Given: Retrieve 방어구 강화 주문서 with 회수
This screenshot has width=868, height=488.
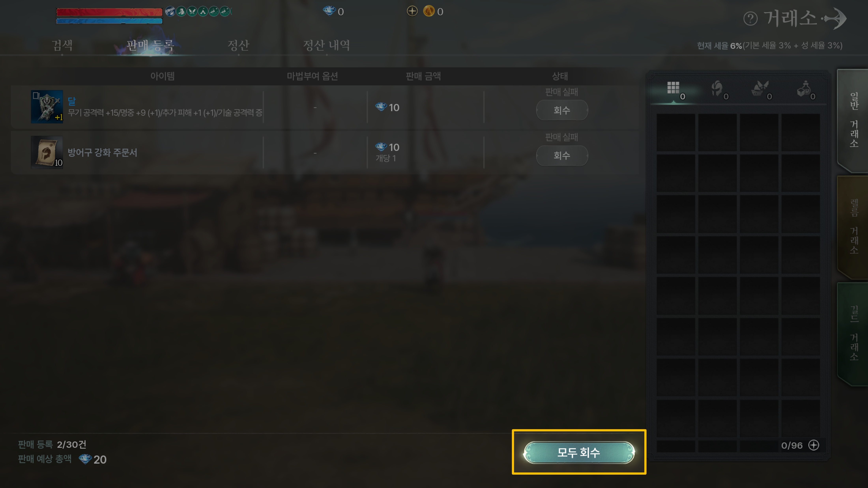Looking at the screenshot, I should [562, 156].
